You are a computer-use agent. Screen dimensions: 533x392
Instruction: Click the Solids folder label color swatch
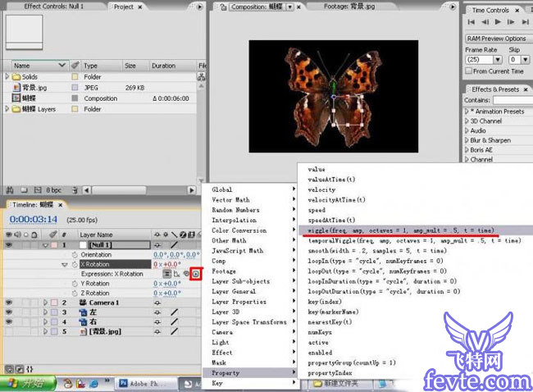tap(75, 76)
